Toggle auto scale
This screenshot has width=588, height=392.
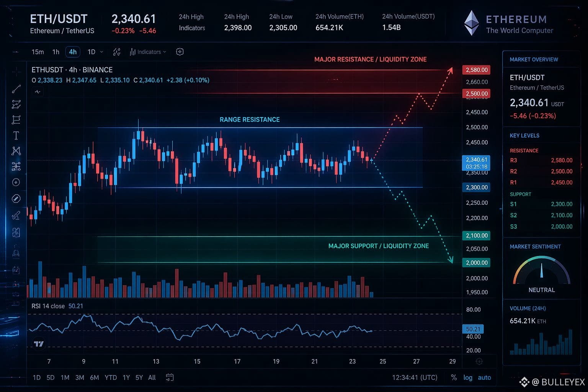(484, 377)
